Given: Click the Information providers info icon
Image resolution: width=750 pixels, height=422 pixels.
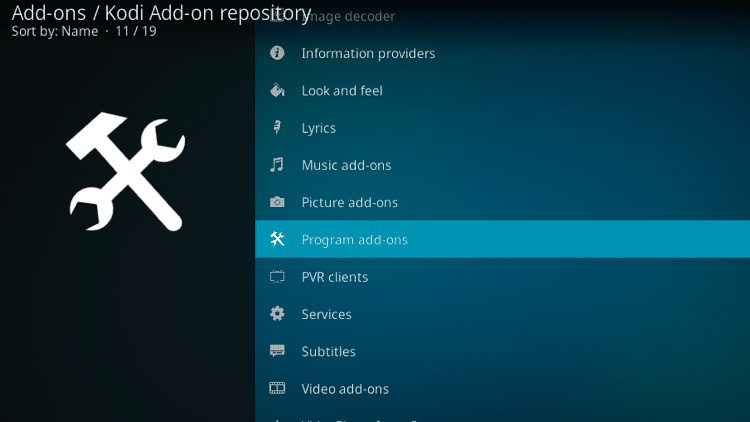Looking at the screenshot, I should 278,53.
